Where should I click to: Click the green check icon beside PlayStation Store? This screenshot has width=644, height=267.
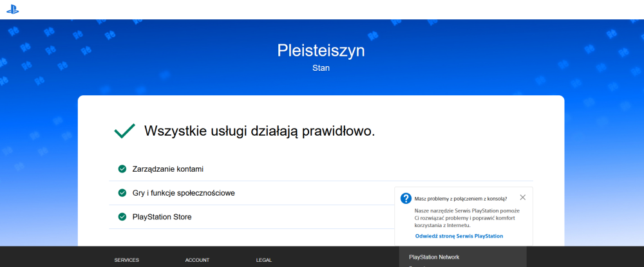click(x=122, y=217)
